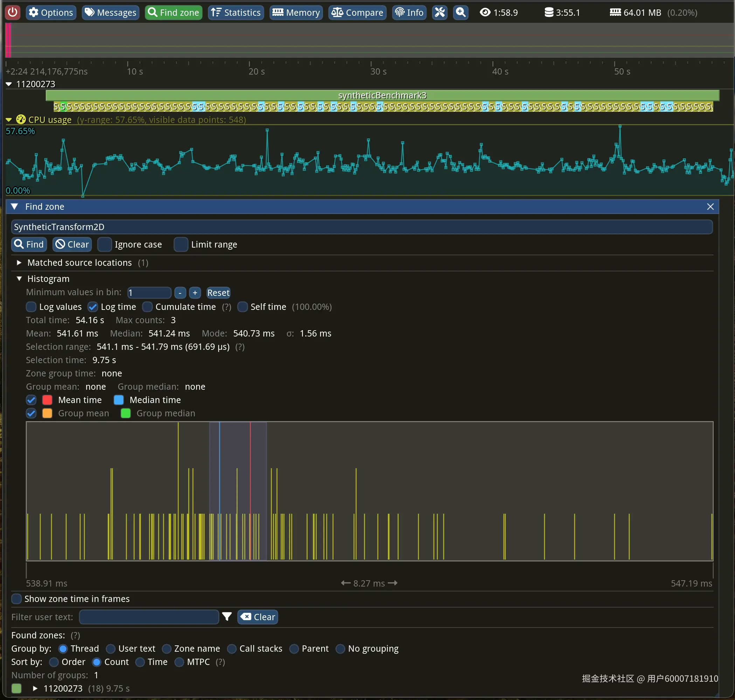Expand thread 11200273 found zones group
Viewport: 735px width, 700px height.
click(x=35, y=688)
